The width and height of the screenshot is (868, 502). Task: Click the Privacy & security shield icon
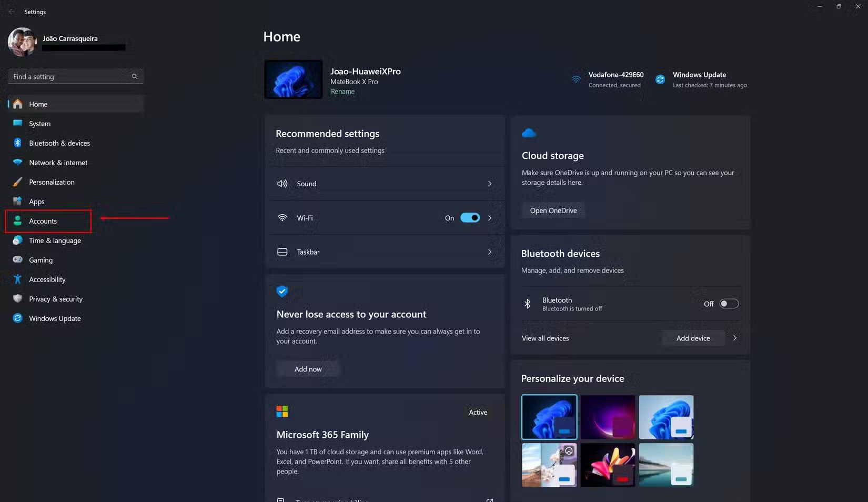pyautogui.click(x=17, y=299)
